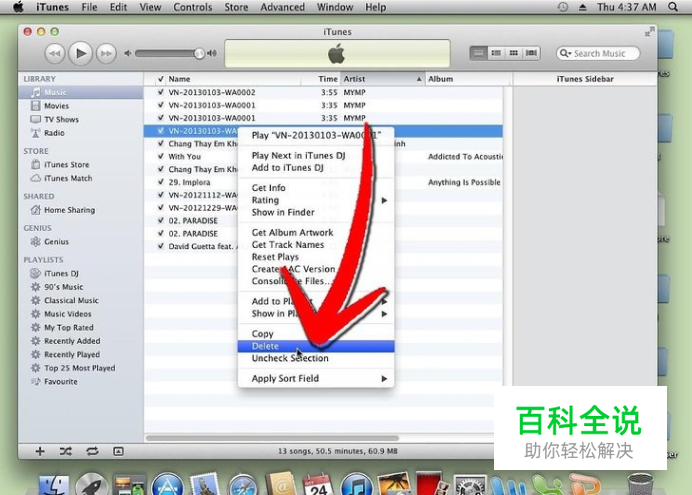
Task: Choose Add to iTunes DJ entry
Action: [316, 168]
